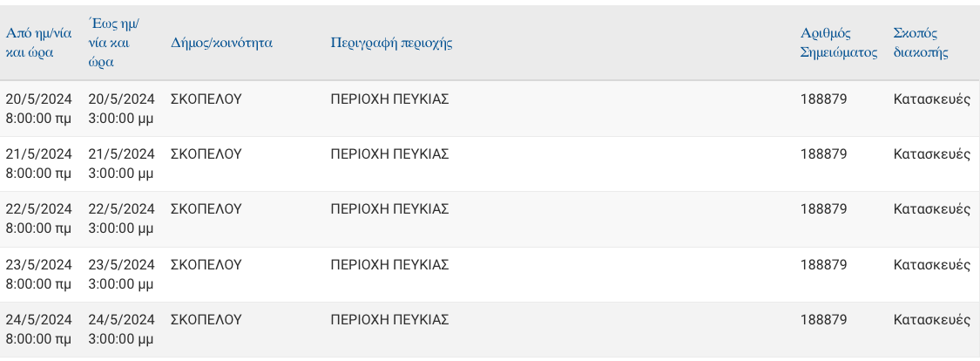Sort by Από ημ/νία και ώρα column header
Viewport: 980px width, 361px height.
point(38,43)
